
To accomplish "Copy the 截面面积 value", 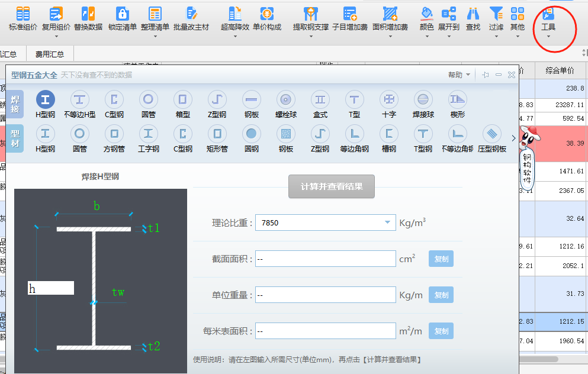I will coord(441,259).
